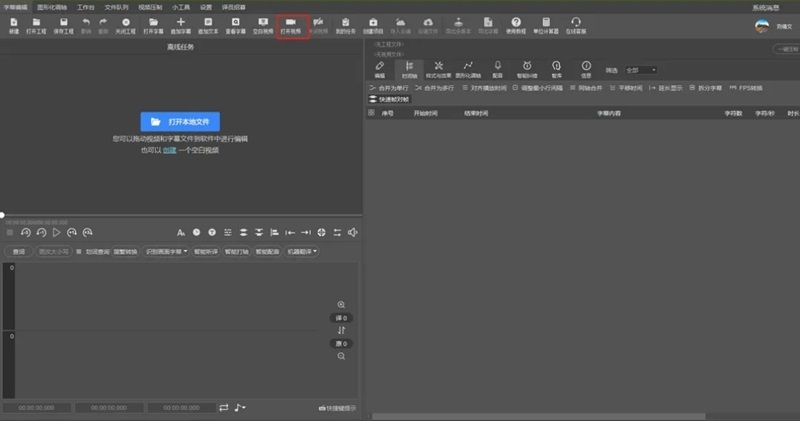Image resolution: width=800 pixels, height=421 pixels.
Task: Zoom out on the waveform timeline
Action: [341, 356]
